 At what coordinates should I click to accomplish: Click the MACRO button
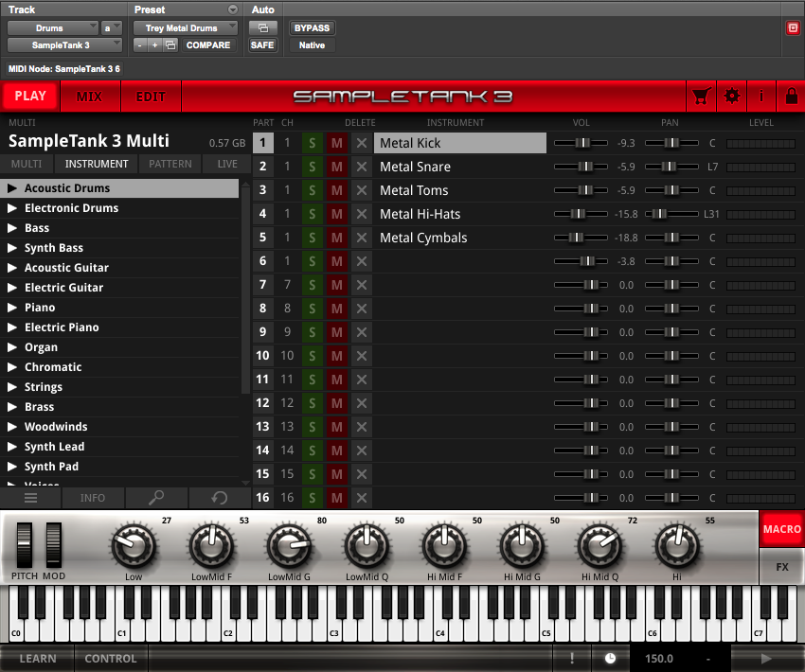[782, 529]
